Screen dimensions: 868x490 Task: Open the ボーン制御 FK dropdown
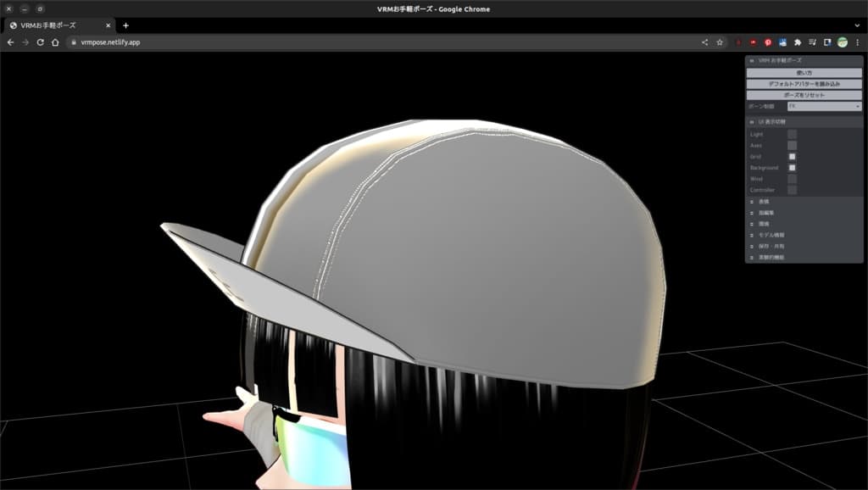824,106
